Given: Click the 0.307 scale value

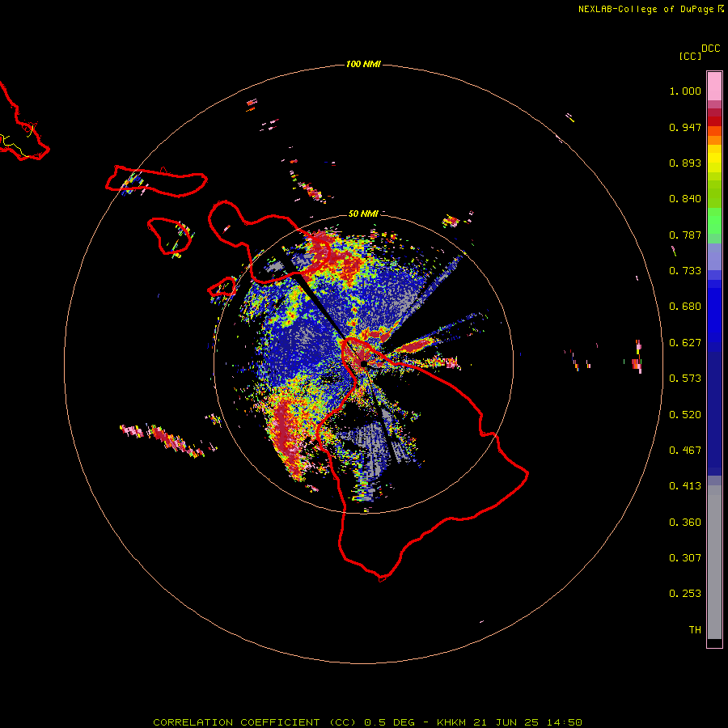Looking at the screenshot, I should tap(685, 558).
